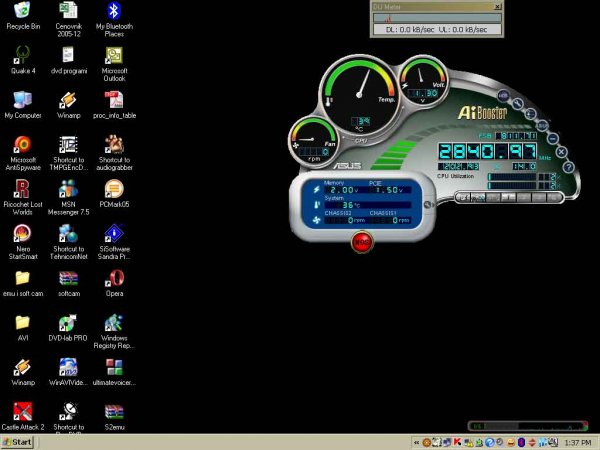600x450 pixels.
Task: Select the Shortcut to TMPGEncD icon
Action: (x=69, y=153)
